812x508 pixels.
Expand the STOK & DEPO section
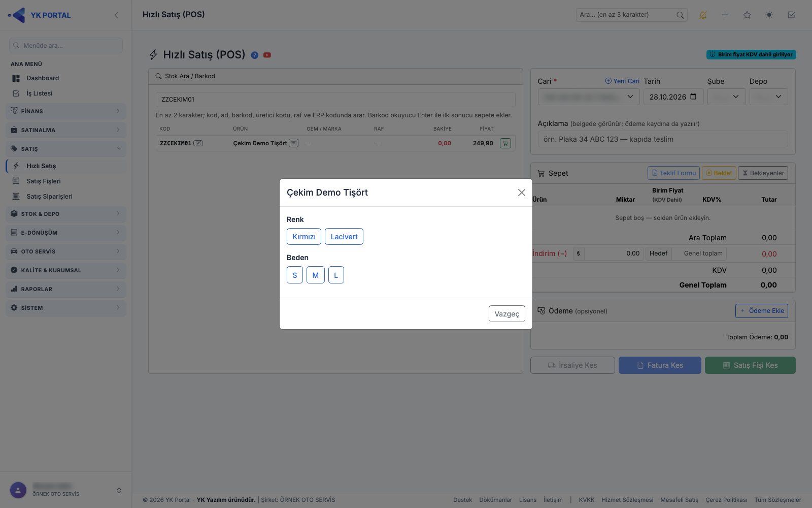coord(66,214)
